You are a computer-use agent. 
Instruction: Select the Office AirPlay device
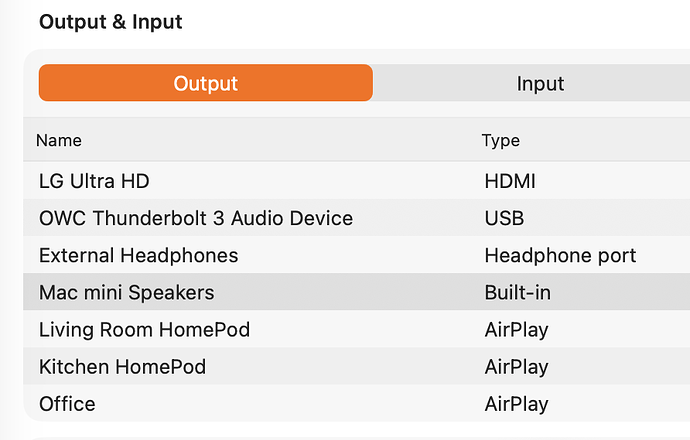(67, 404)
